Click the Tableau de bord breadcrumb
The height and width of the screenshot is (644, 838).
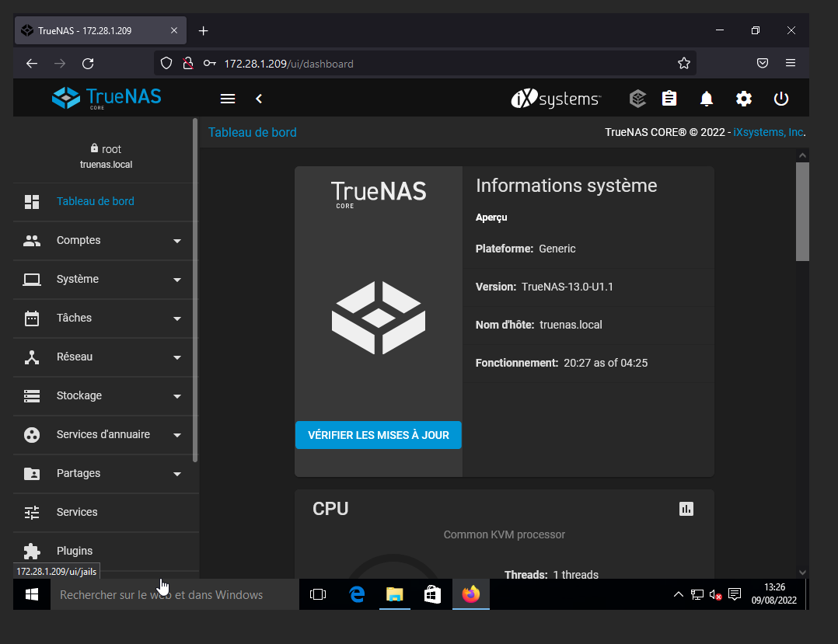[x=252, y=132]
